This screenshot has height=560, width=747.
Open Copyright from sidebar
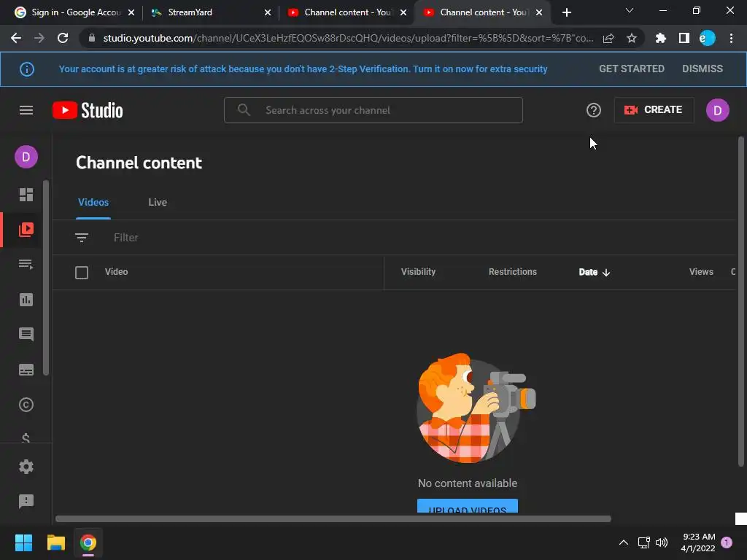click(26, 405)
